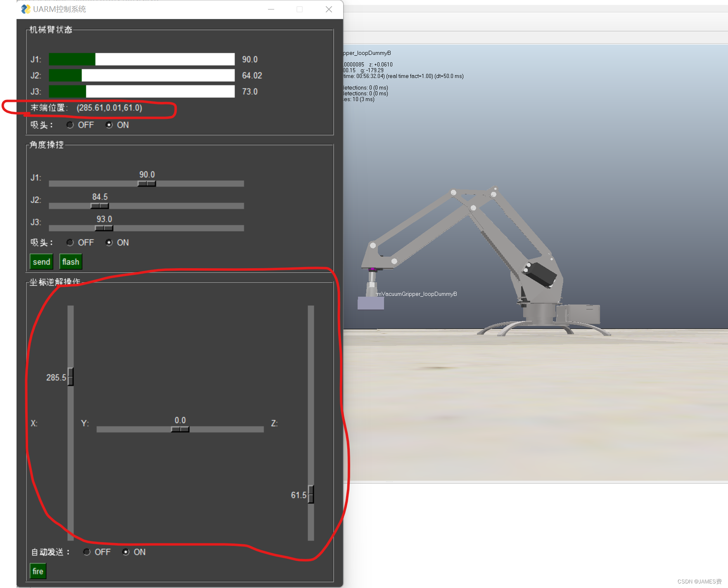Click the Y coordinate slider handle at 0.0

[x=180, y=430]
